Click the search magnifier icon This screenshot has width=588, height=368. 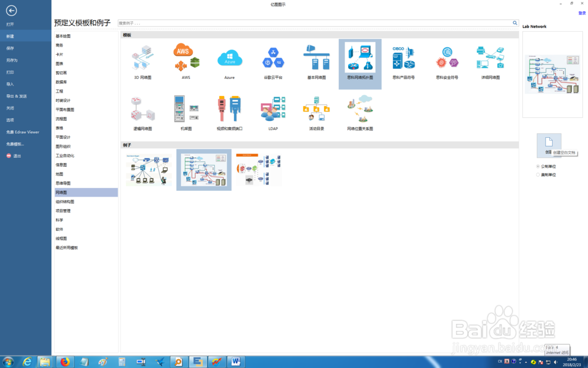(515, 23)
